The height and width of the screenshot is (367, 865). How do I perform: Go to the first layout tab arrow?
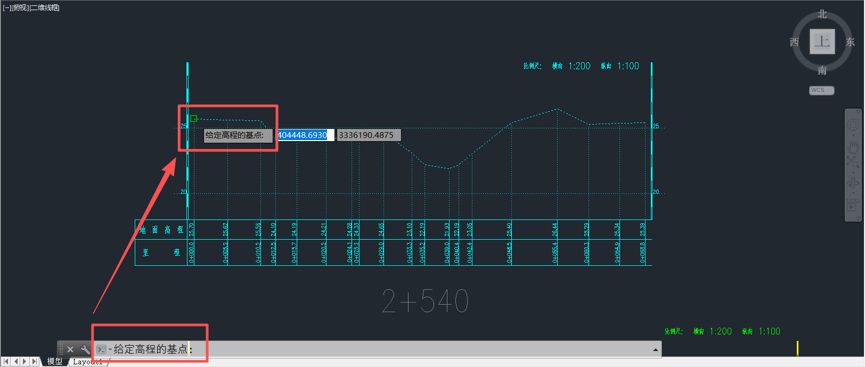tap(6, 361)
